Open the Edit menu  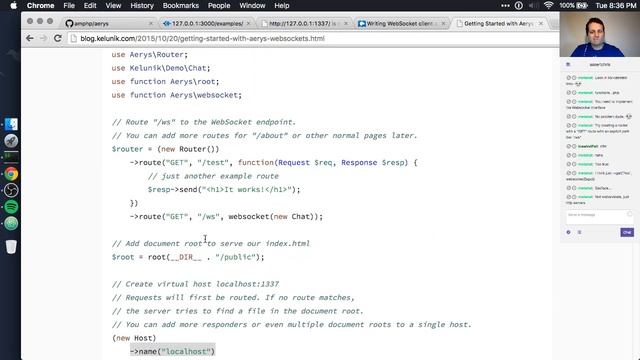(x=90, y=6)
